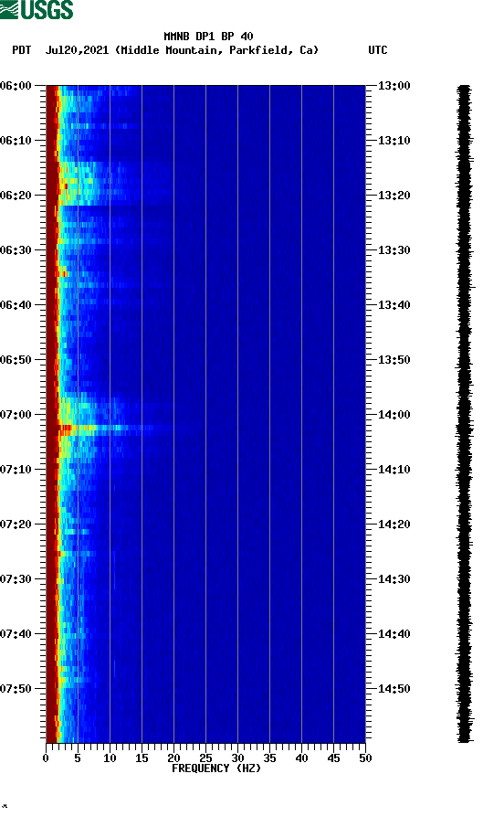Click the 13:10 UTC time label

click(x=394, y=141)
